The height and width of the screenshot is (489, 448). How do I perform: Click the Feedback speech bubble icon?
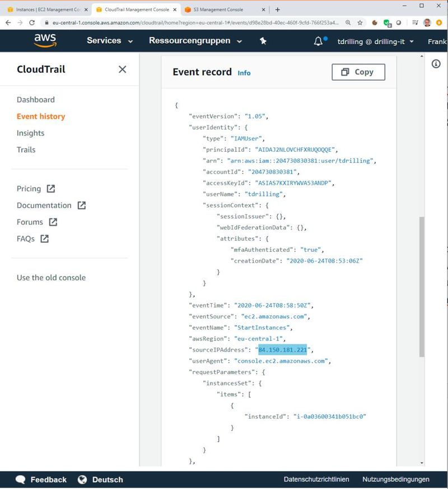(21, 479)
